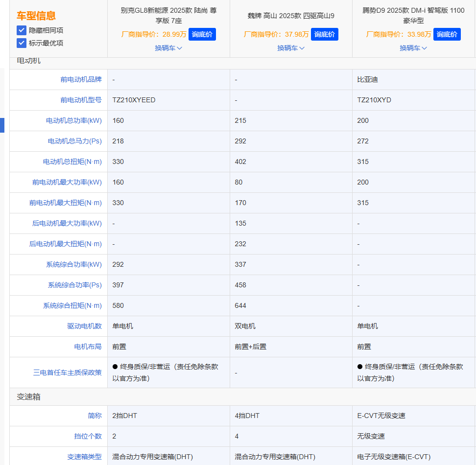This screenshot has width=476, height=465.
Task: Expand 换辆车 dropdown under 魏牌 高山
Action: pos(291,48)
